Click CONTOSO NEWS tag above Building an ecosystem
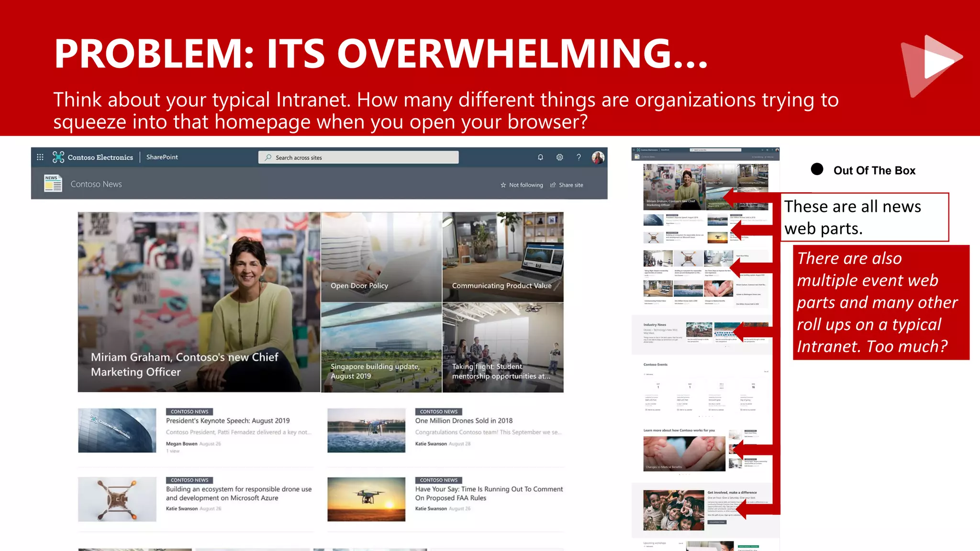The width and height of the screenshot is (980, 551). pyautogui.click(x=189, y=480)
